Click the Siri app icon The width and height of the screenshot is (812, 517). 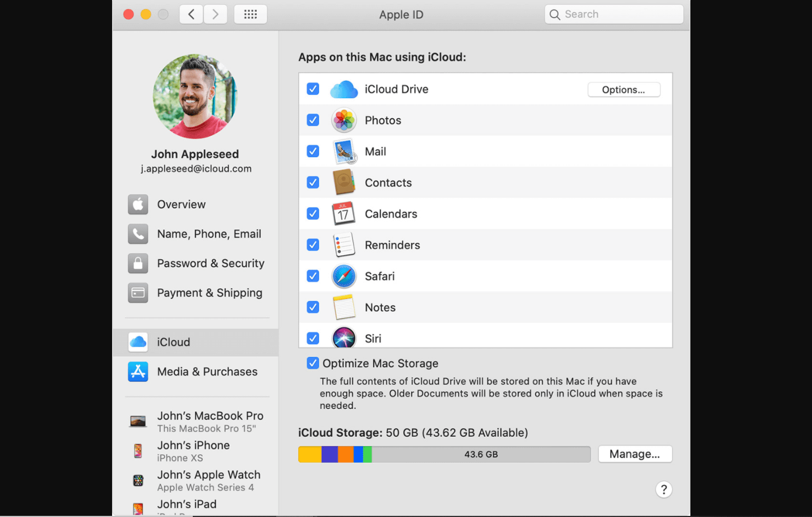coord(344,338)
